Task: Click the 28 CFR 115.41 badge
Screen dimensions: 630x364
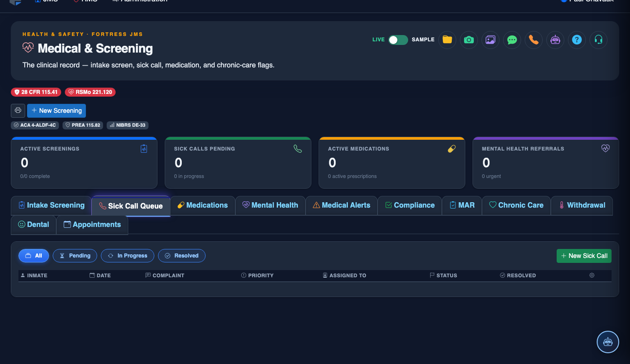Action: pyautogui.click(x=36, y=92)
